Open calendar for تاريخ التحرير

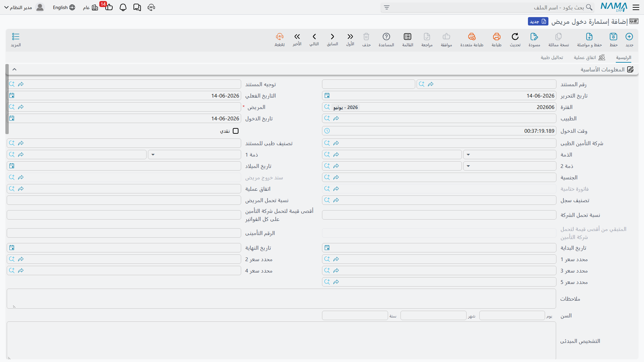327,96
